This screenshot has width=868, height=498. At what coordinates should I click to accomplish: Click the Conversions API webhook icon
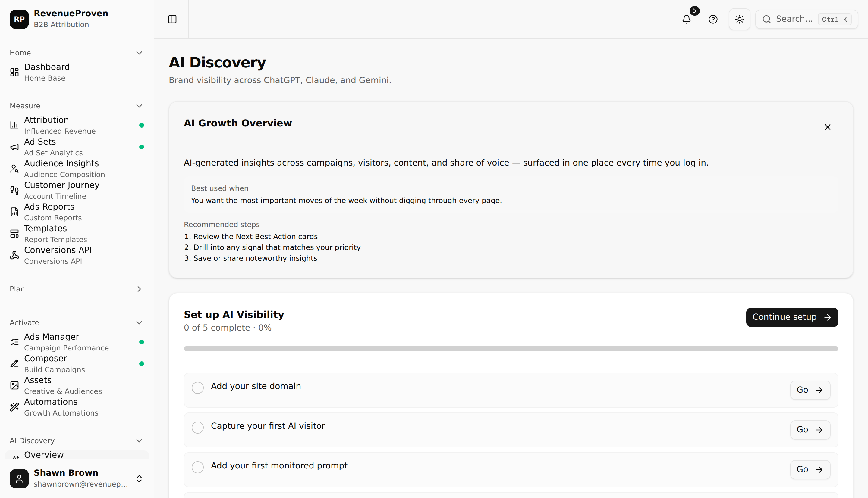coord(14,255)
